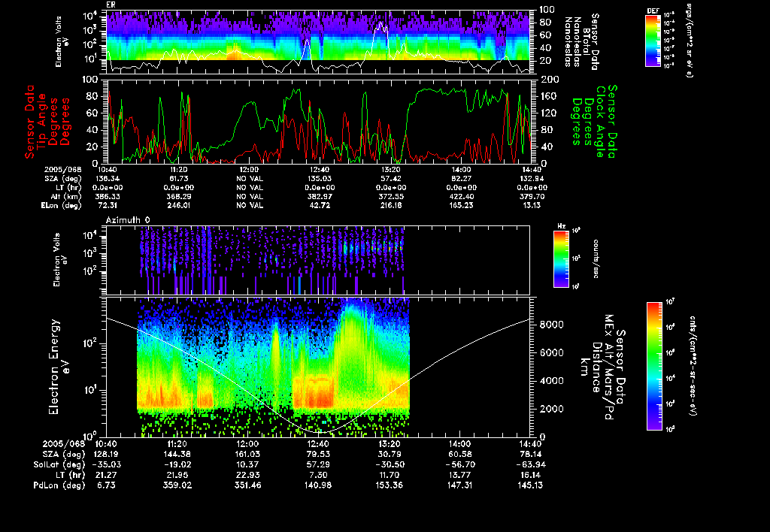The height and width of the screenshot is (532, 770).
Task: Click the SZA value 135.03
Action: coord(319,179)
